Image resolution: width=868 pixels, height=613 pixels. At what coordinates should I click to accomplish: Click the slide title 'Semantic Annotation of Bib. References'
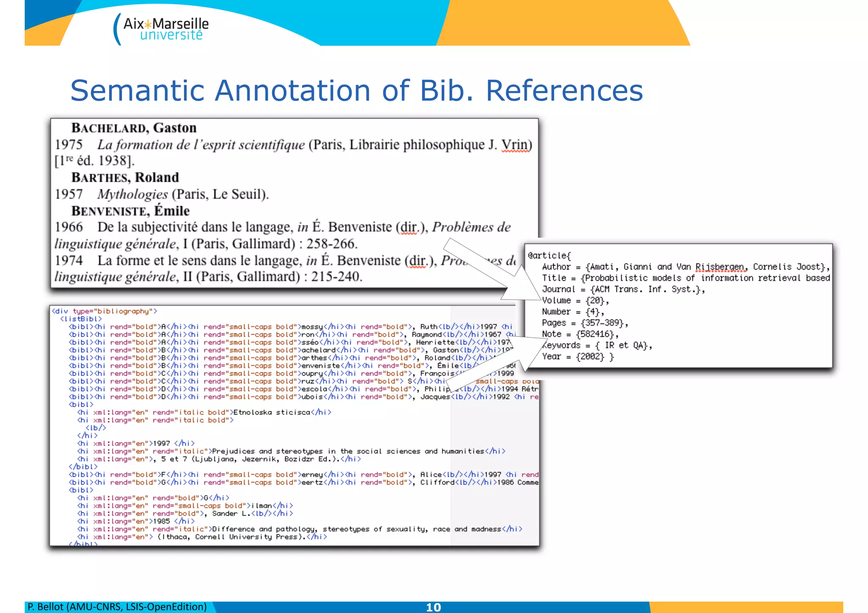[x=356, y=91]
